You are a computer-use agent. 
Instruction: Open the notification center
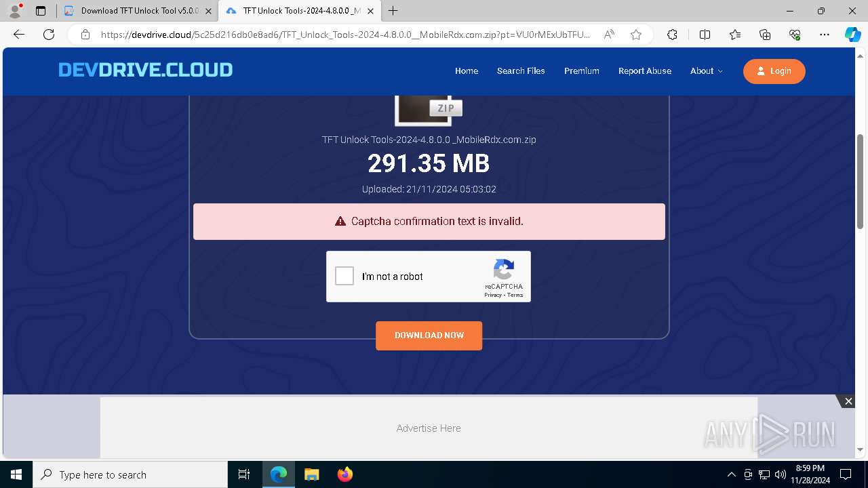pos(846,474)
